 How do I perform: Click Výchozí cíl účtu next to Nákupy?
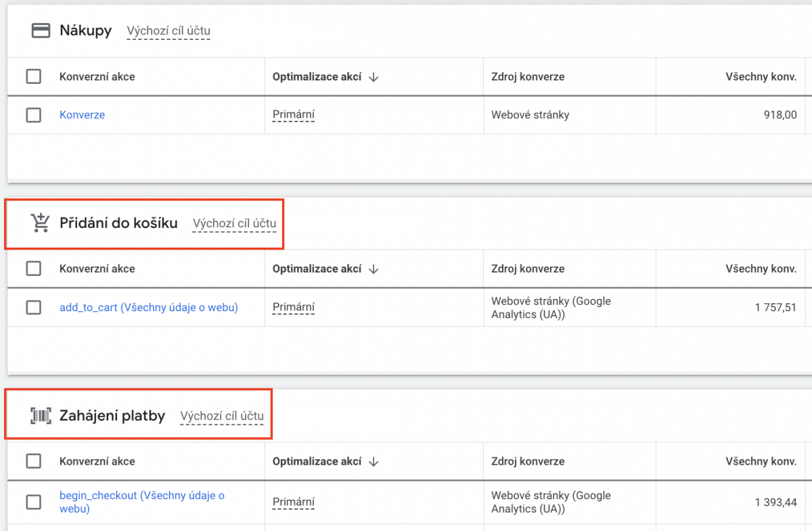tap(168, 30)
